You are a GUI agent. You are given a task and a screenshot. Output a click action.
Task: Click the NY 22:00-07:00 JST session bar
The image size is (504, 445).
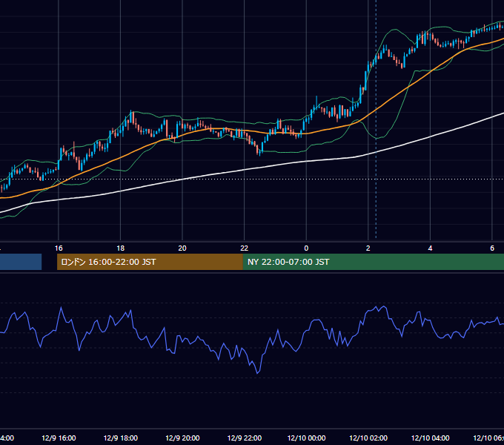click(373, 262)
